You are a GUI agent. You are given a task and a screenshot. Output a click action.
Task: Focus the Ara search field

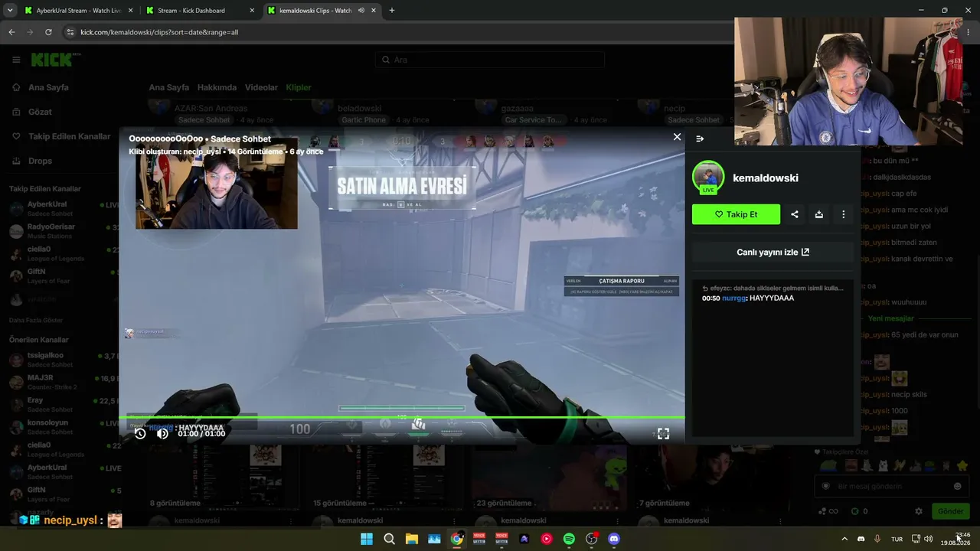pos(490,60)
